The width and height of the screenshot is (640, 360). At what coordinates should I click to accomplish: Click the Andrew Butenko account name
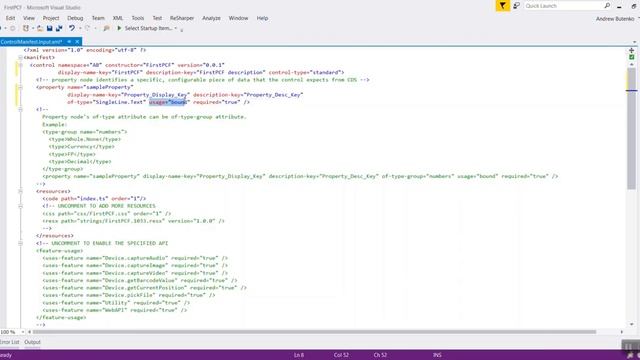click(x=615, y=19)
